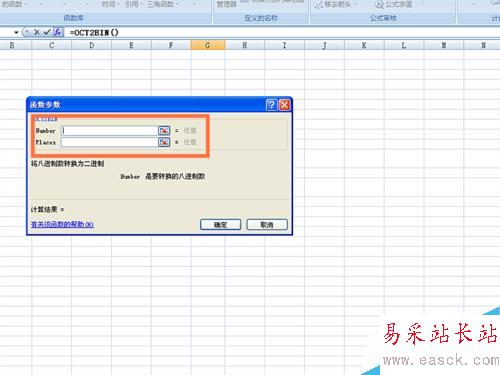Select column C header
The width and height of the screenshot is (500, 375).
(51, 45)
